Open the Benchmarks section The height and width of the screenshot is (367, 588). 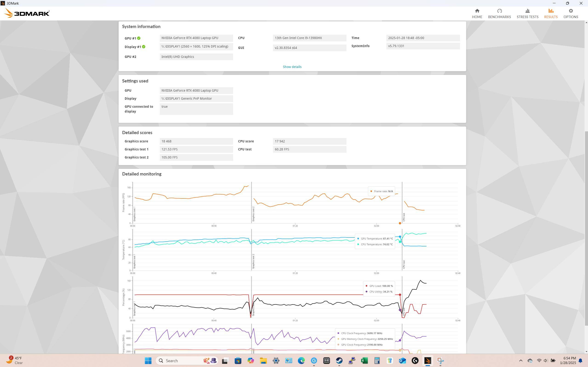pos(499,14)
